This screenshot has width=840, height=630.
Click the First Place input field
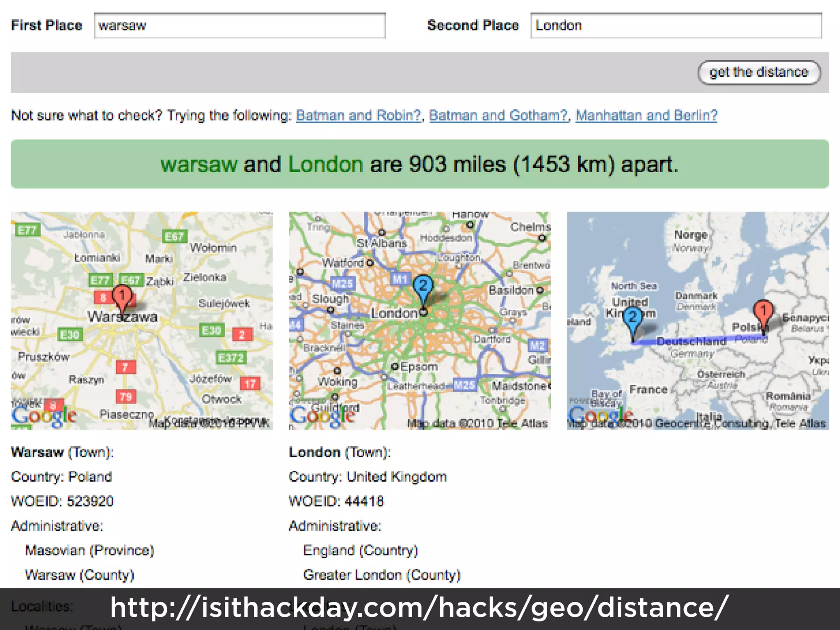[240, 25]
